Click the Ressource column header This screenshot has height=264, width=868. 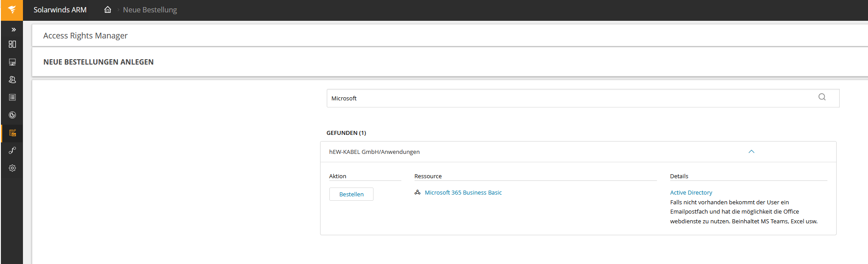(428, 176)
